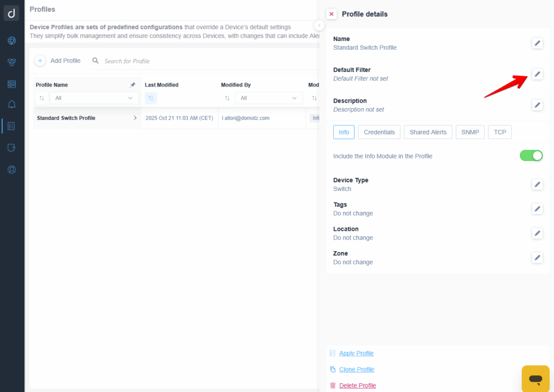This screenshot has height=392, width=554.
Task: Click the Apply Profile link
Action: click(356, 353)
